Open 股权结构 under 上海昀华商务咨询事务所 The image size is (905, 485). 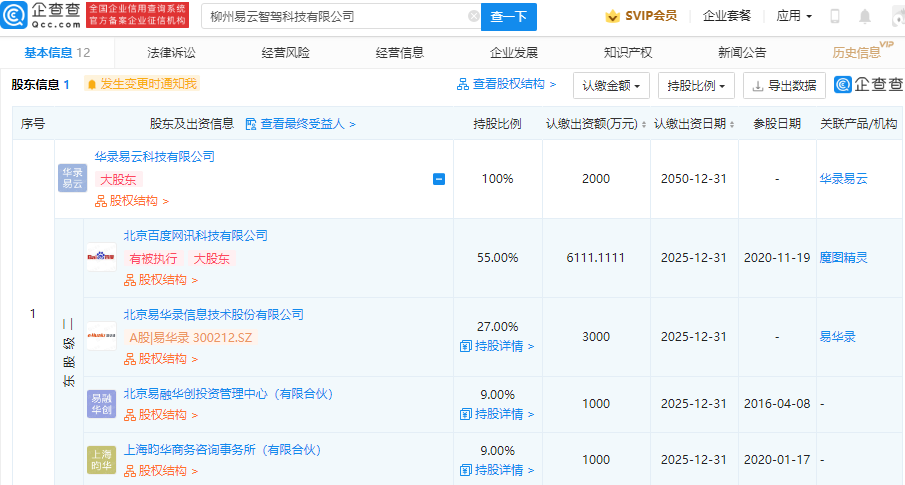(x=160, y=471)
